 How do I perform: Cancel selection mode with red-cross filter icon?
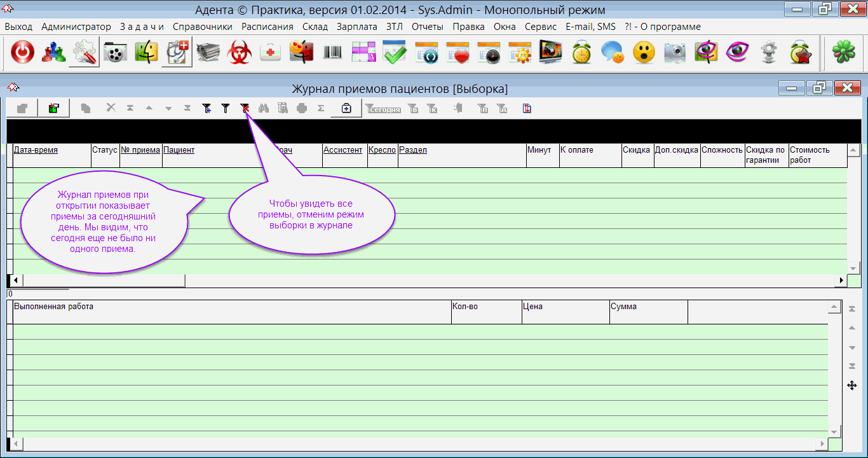click(x=245, y=109)
